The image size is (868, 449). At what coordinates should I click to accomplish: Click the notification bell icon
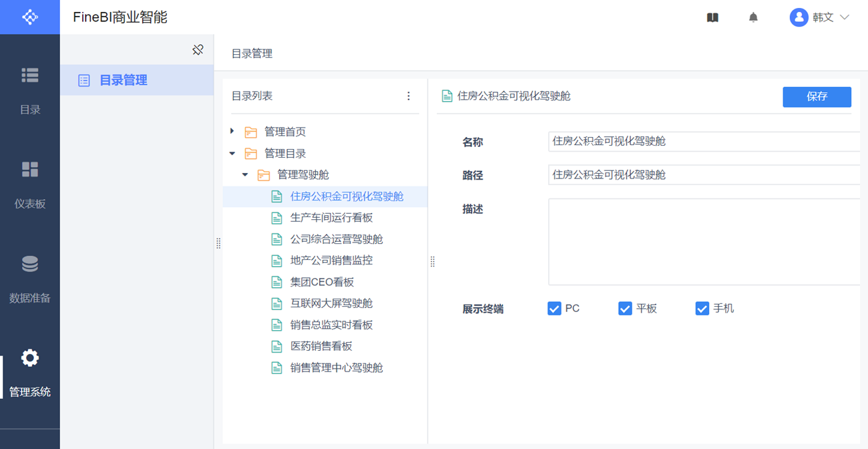coord(753,18)
